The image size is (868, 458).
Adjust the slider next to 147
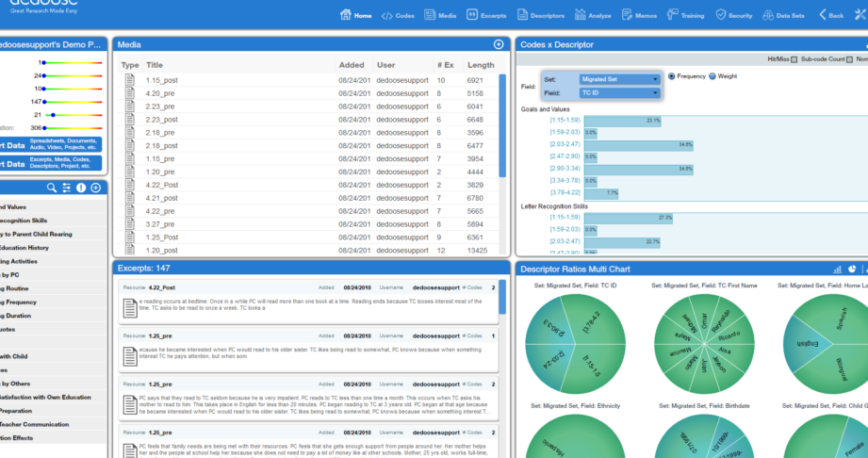73,102
